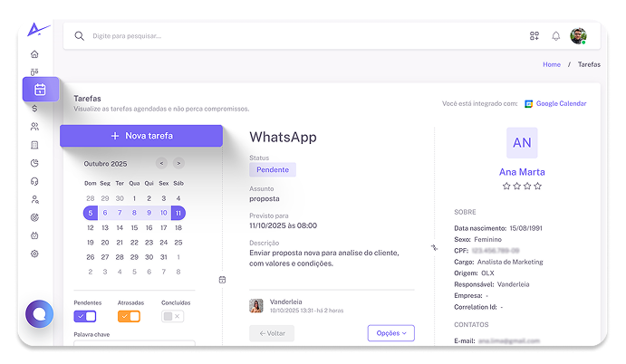Open the Home icon in the sidebar
Viewport: 626px width, 364px height.
click(34, 54)
